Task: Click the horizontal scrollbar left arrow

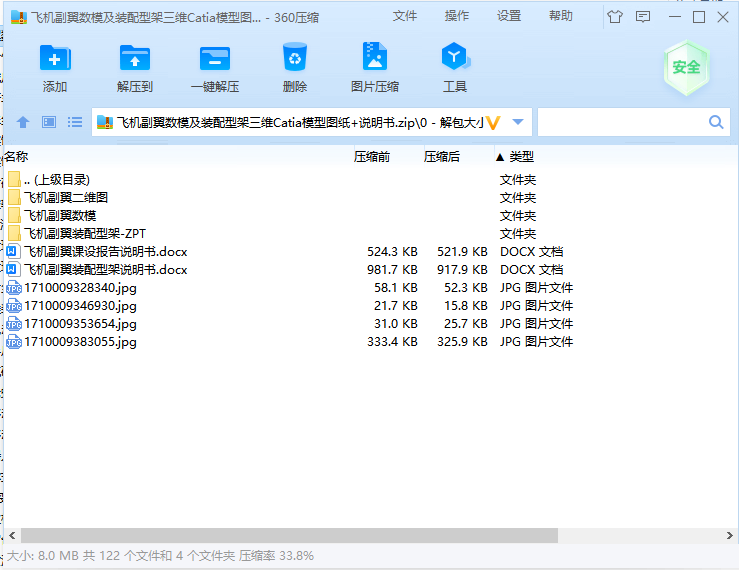Action: coord(12,535)
